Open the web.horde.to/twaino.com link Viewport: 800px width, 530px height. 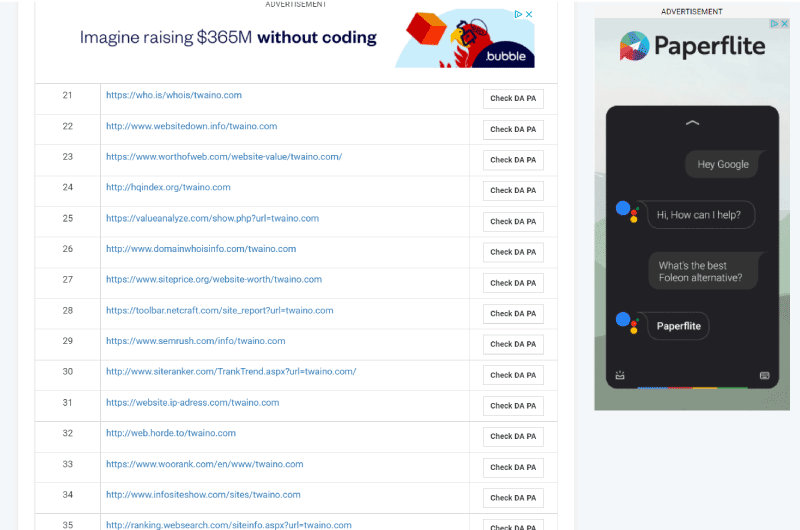171,433
